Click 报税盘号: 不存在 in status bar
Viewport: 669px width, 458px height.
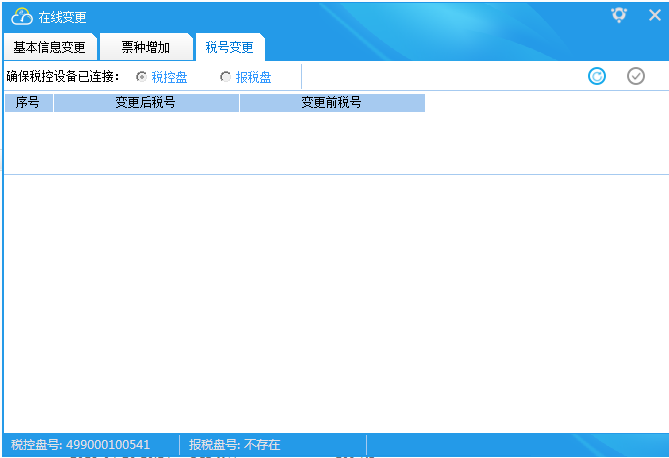pos(235,445)
